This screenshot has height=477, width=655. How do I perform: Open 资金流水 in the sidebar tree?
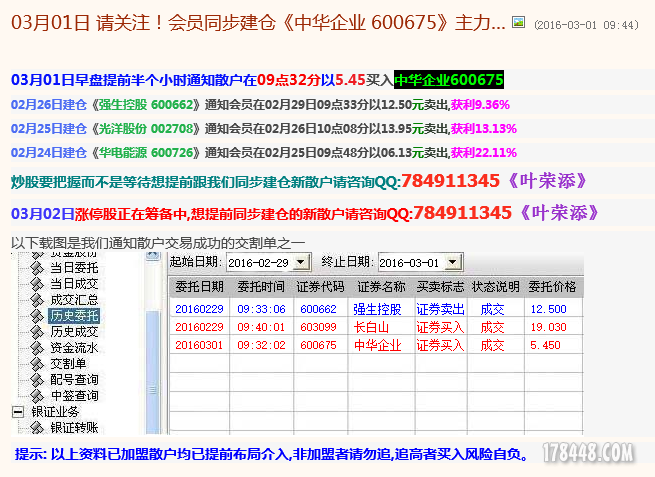point(74,348)
